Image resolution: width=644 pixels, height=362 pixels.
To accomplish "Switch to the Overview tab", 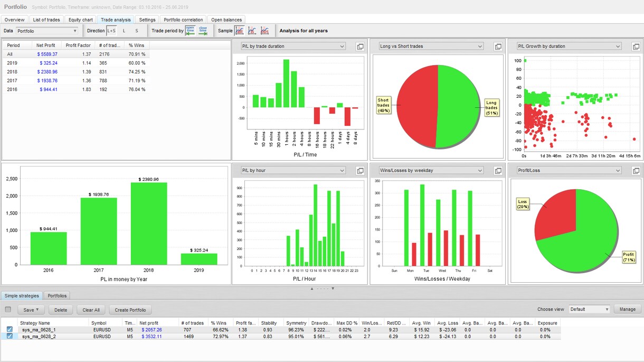I will (x=15, y=20).
